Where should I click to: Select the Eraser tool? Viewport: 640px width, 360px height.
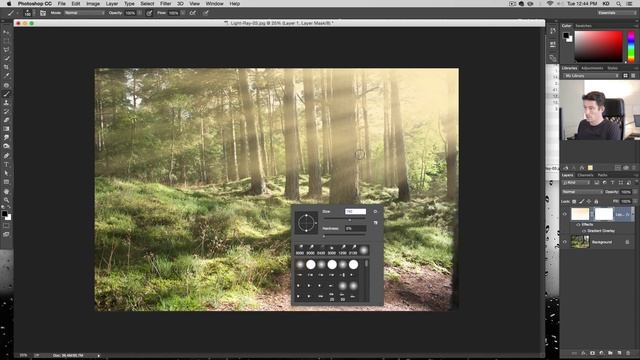[x=6, y=120]
